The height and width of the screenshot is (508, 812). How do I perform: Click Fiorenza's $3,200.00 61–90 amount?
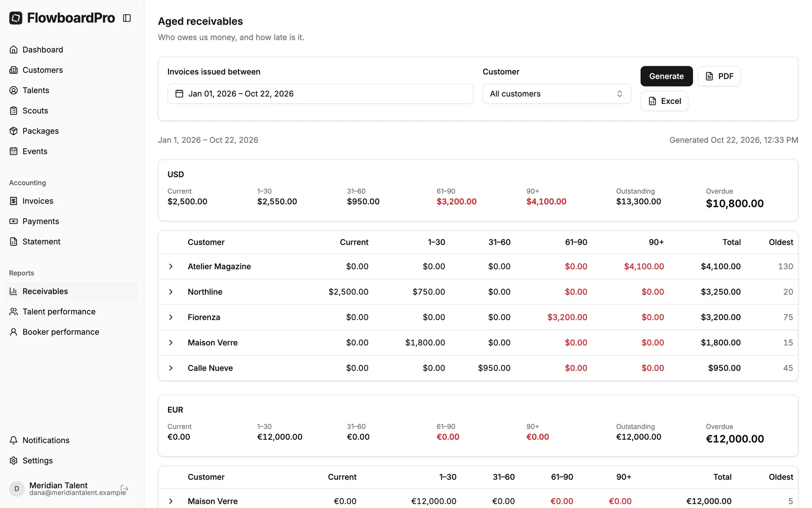[567, 317]
